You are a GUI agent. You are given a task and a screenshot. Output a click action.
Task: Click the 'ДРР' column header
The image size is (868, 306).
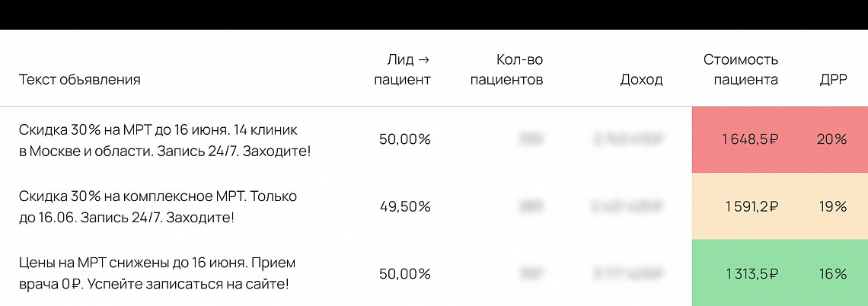(x=833, y=80)
